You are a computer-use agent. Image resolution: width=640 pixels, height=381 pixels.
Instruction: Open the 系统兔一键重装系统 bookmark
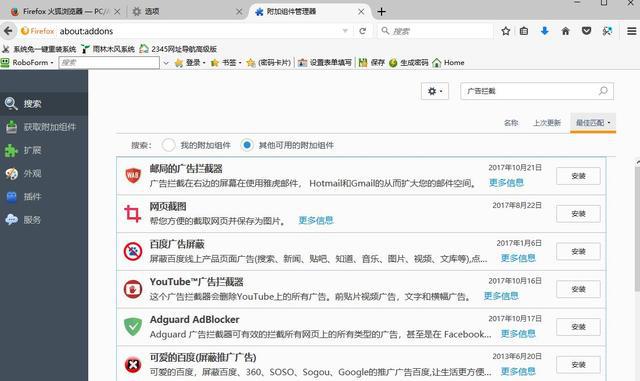(x=39, y=49)
